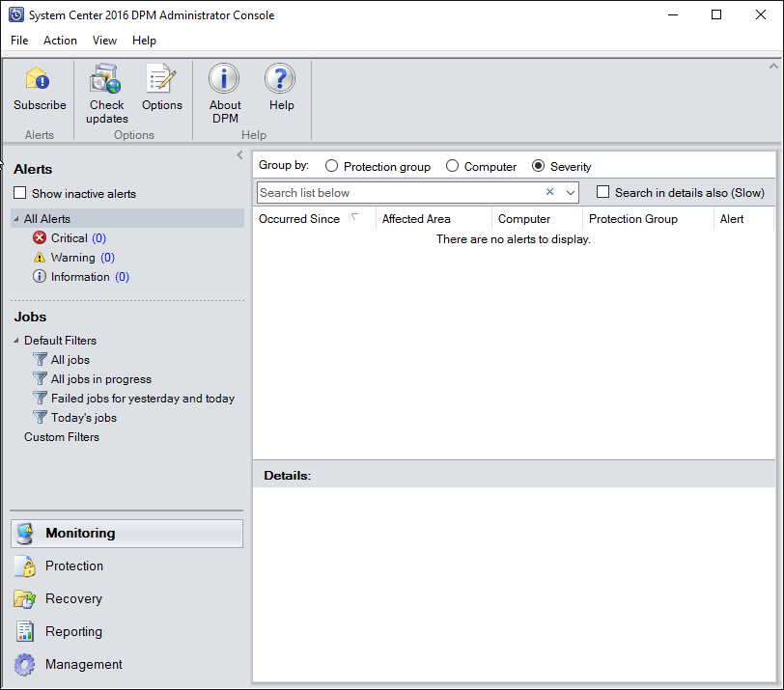Open the Help menu
The image size is (784, 690).
(x=144, y=41)
